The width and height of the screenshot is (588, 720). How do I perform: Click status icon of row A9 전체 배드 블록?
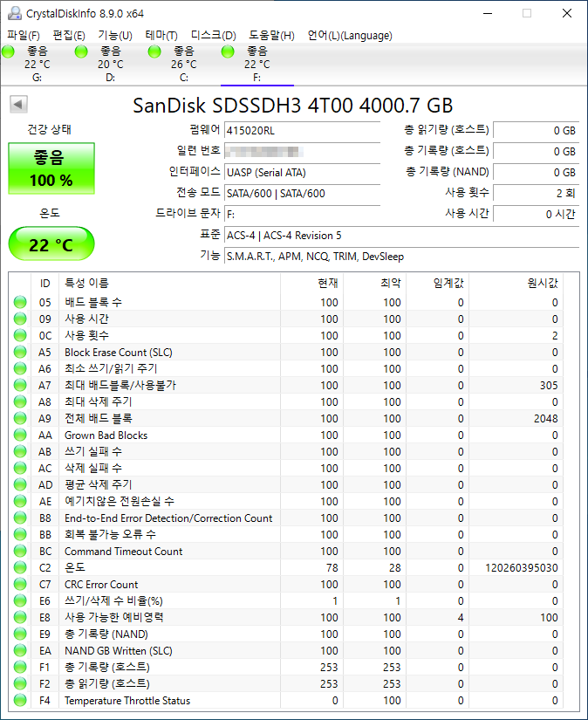click(20, 418)
